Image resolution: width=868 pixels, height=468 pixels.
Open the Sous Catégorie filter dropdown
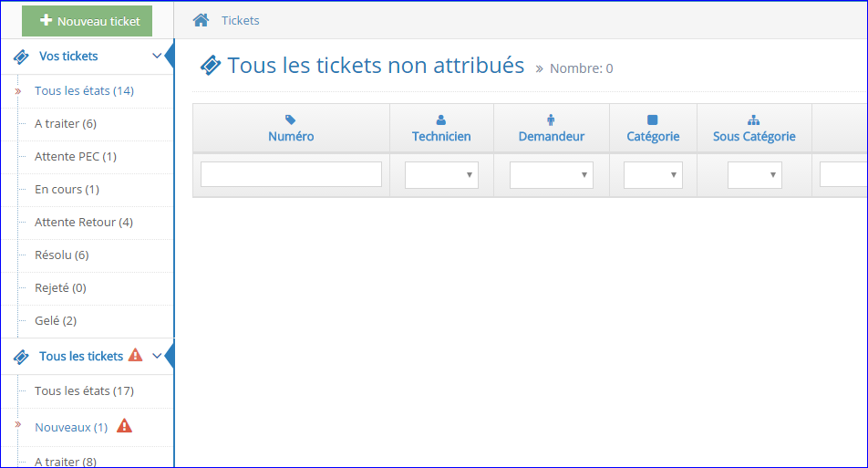(754, 175)
